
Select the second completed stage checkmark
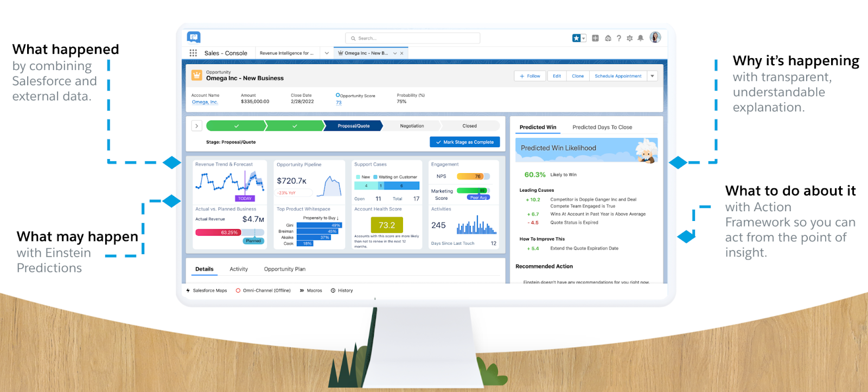tap(295, 126)
